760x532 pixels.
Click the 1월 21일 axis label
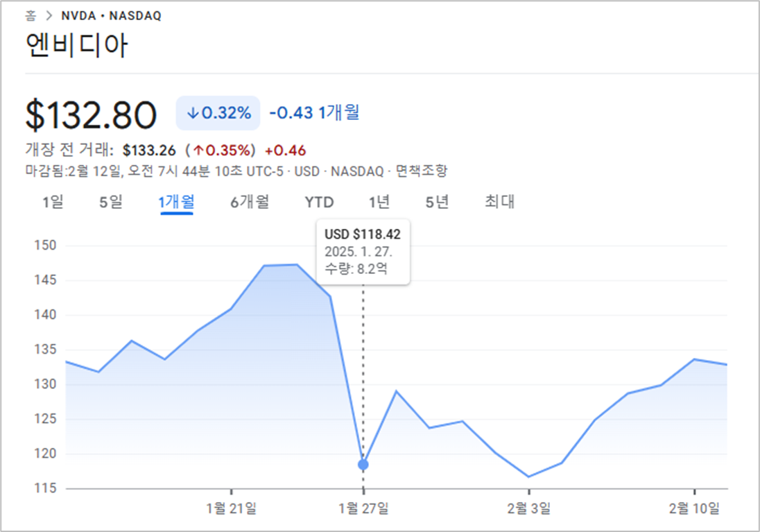231,508
